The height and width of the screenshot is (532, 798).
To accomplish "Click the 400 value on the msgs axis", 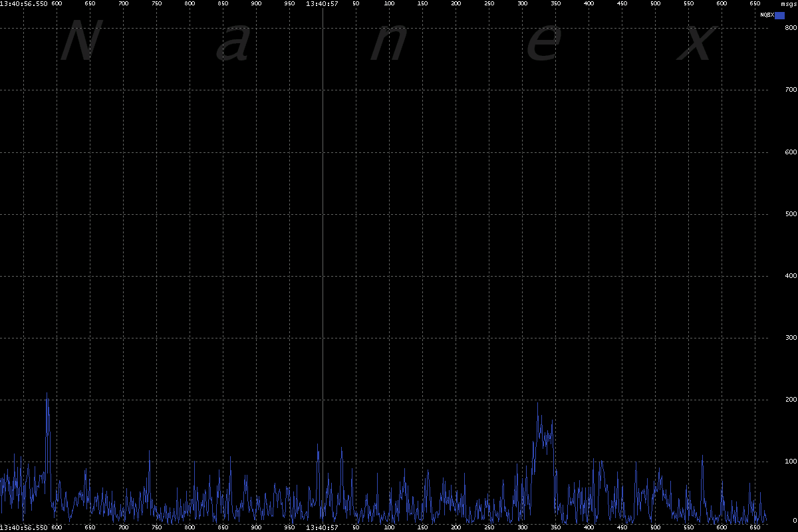I will click(791, 276).
